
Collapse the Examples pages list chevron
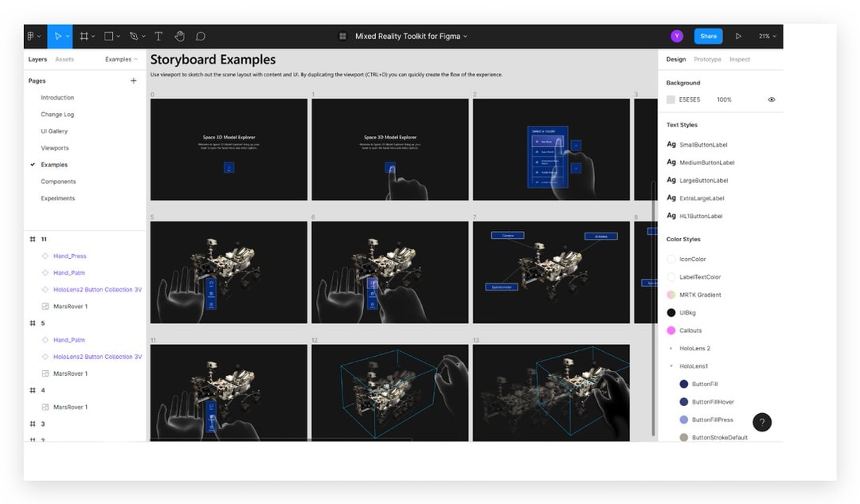(135, 59)
